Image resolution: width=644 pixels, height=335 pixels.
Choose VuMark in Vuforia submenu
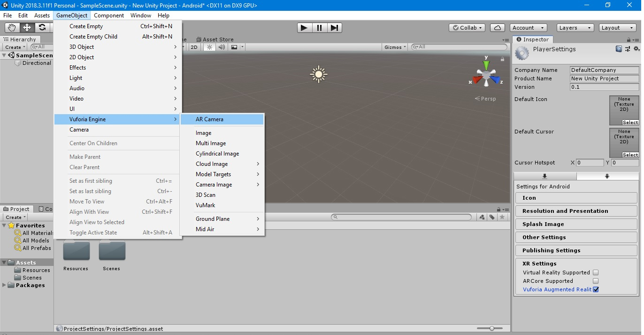click(222, 205)
